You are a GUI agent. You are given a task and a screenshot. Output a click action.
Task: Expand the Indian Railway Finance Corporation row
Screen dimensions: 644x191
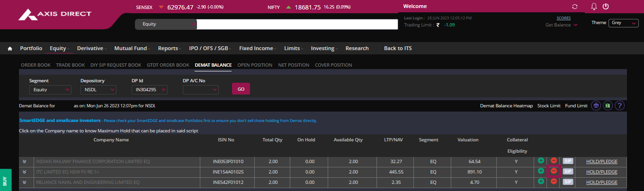pos(24,162)
